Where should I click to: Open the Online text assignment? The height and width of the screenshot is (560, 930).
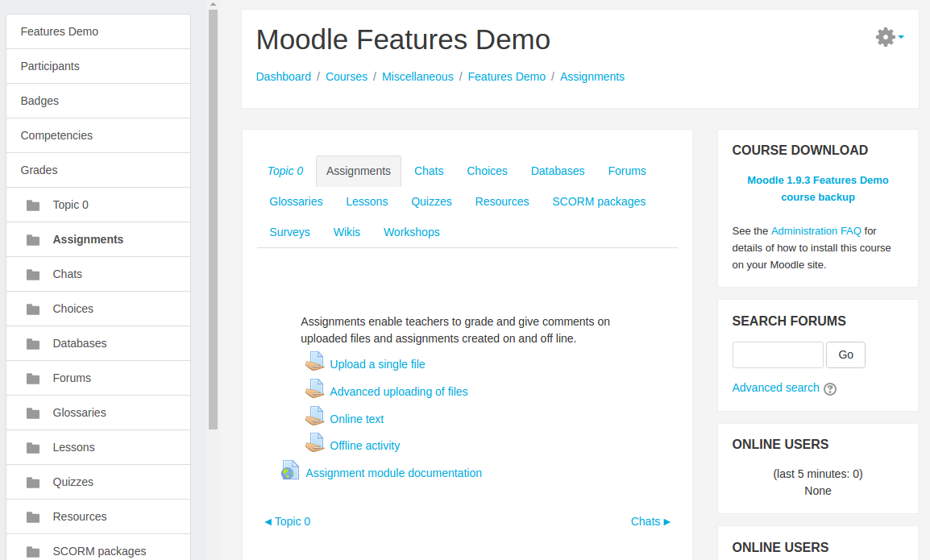coord(356,419)
